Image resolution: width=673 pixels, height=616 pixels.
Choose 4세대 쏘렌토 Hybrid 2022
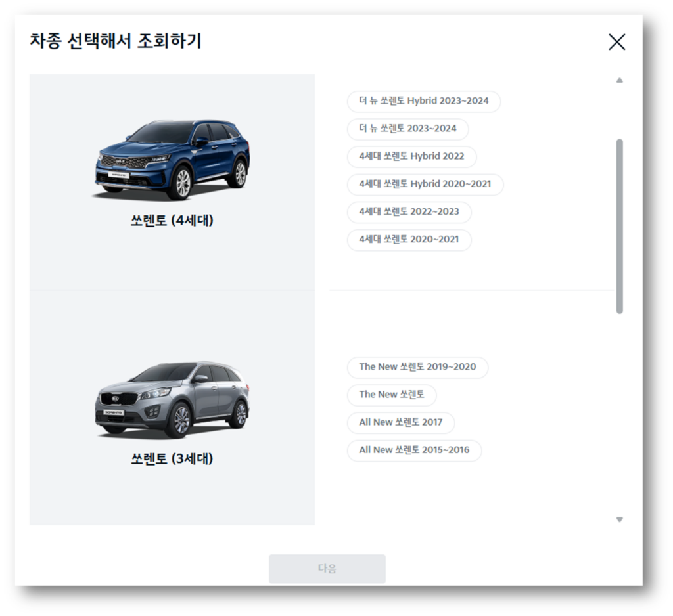(x=411, y=157)
